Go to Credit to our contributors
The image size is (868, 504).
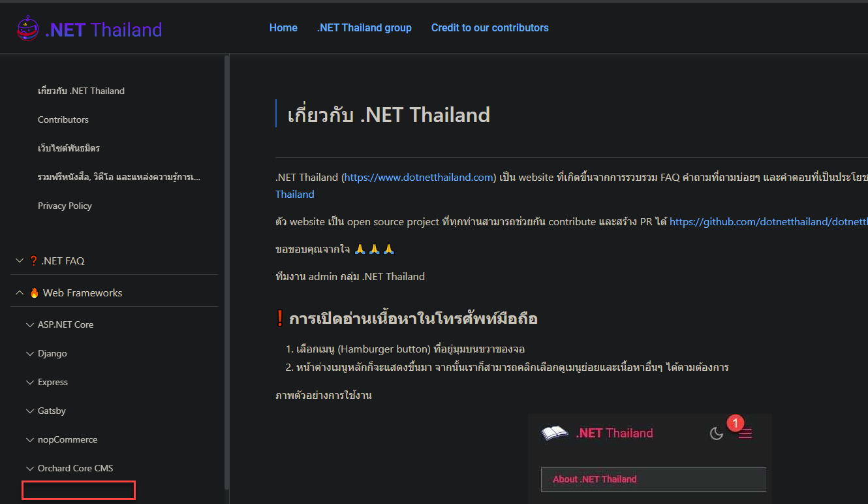click(489, 27)
